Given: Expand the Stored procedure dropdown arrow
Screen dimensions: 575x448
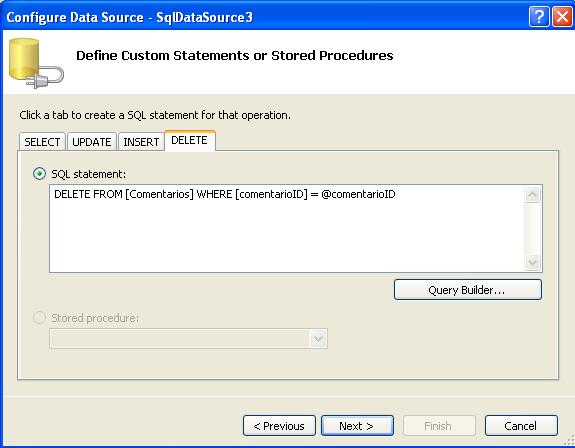Looking at the screenshot, I should click(x=318, y=338).
